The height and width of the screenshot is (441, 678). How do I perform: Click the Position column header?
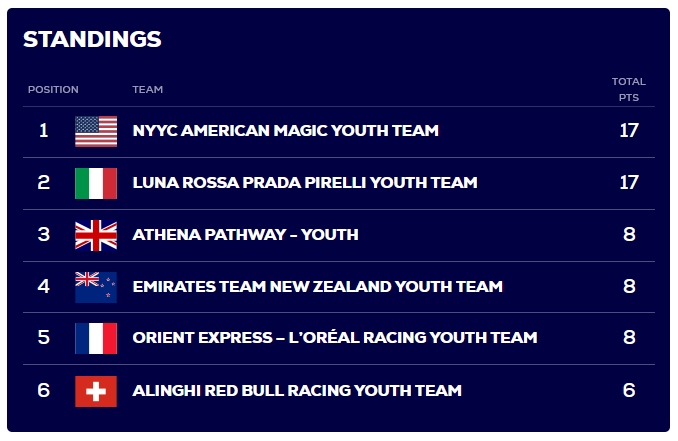53,90
